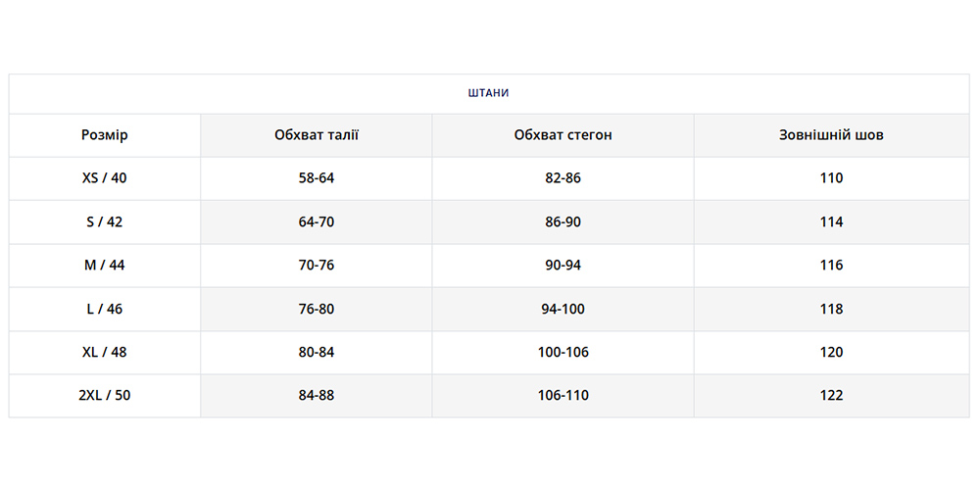The image size is (980, 490).
Task: Click the XS / 40 size cell
Action: pyautogui.click(x=105, y=178)
